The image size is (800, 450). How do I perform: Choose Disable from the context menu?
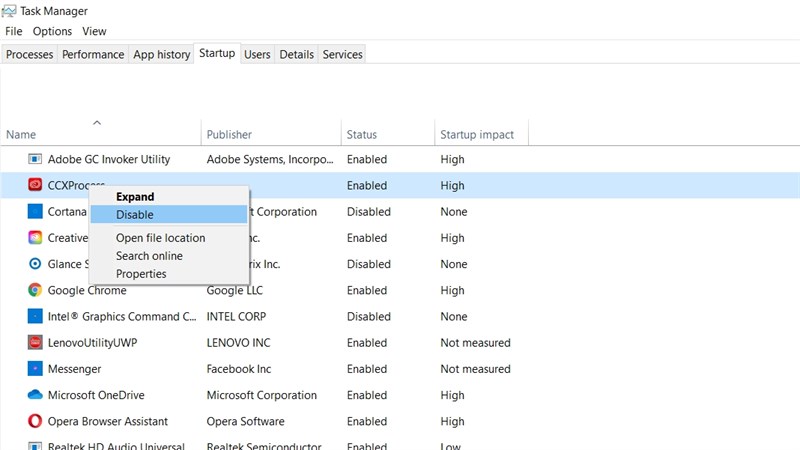click(135, 214)
